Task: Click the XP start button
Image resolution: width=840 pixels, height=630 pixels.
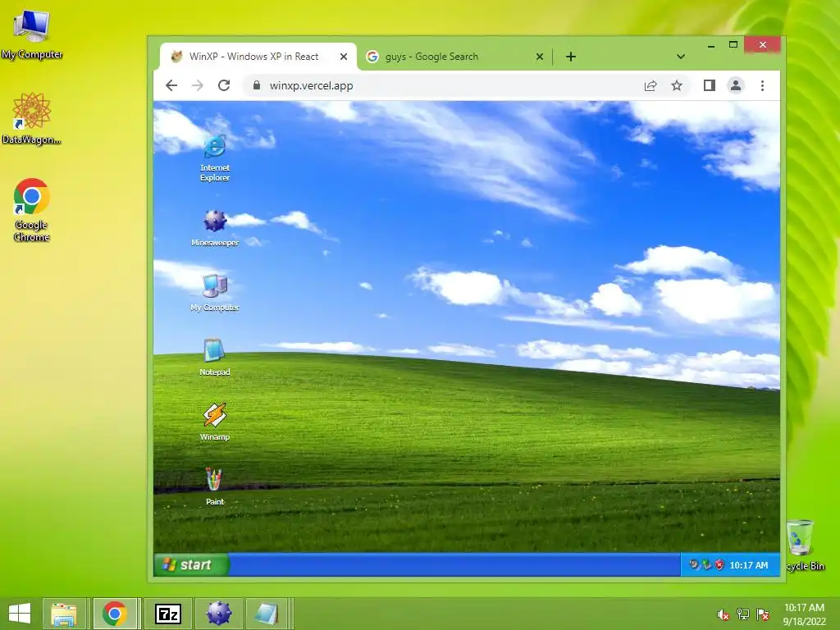Action: [x=191, y=564]
